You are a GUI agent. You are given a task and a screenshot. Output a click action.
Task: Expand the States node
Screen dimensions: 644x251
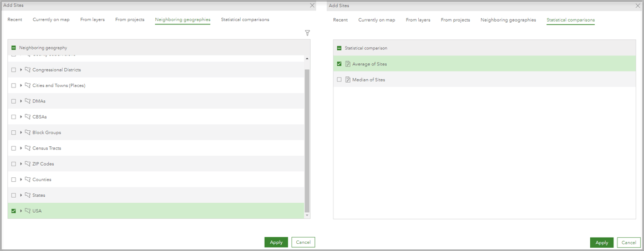21,195
